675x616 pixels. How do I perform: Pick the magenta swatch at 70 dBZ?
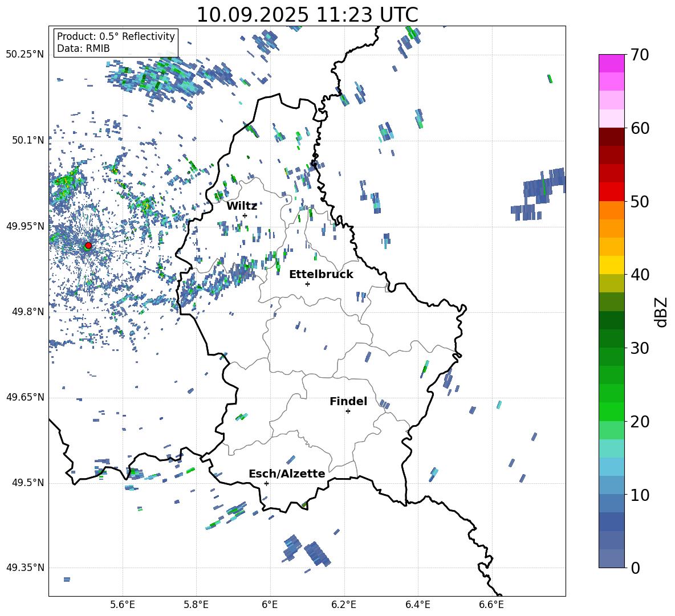(x=612, y=63)
